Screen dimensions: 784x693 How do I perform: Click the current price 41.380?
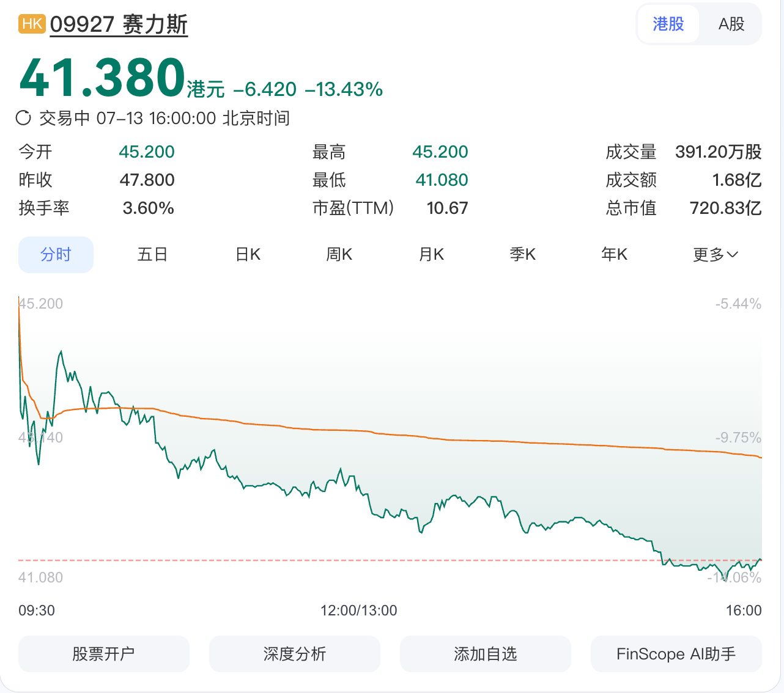coord(102,78)
